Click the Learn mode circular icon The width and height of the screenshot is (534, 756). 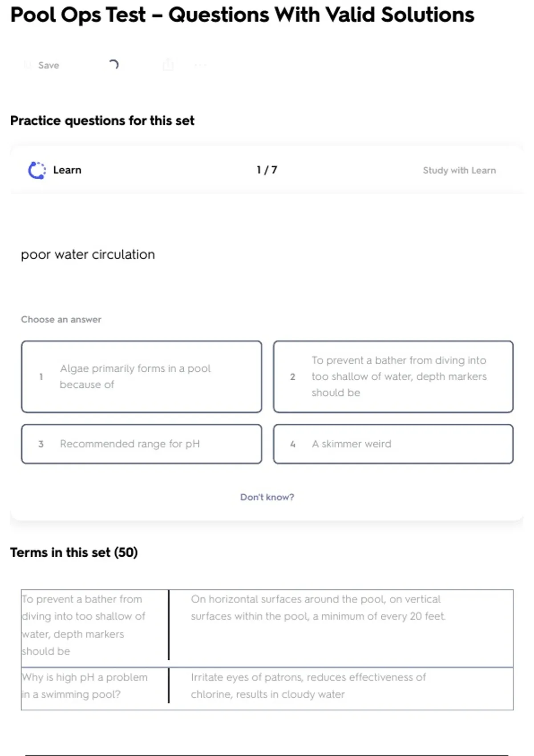coord(37,170)
